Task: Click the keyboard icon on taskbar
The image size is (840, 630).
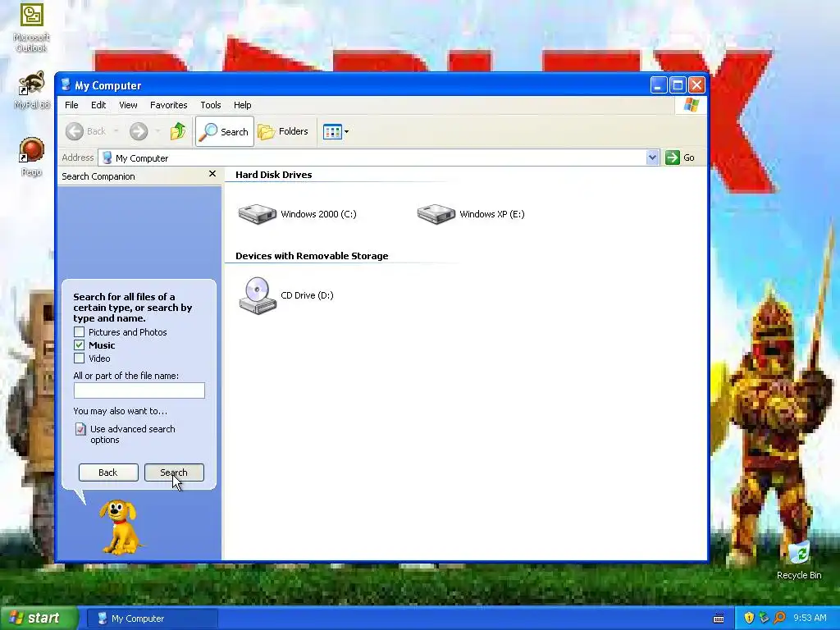Action: 719,619
